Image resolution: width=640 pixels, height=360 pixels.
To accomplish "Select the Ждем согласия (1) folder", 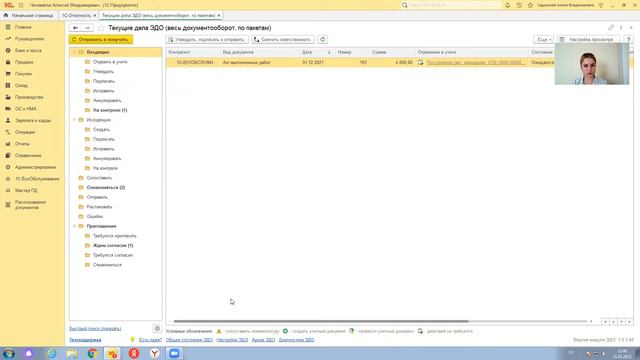I will tap(113, 246).
